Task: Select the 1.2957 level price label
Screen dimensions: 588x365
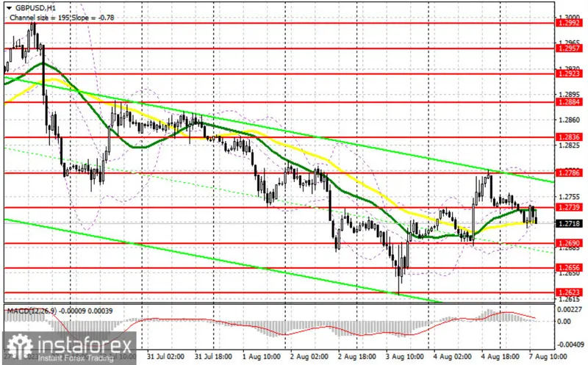Action: tap(569, 48)
